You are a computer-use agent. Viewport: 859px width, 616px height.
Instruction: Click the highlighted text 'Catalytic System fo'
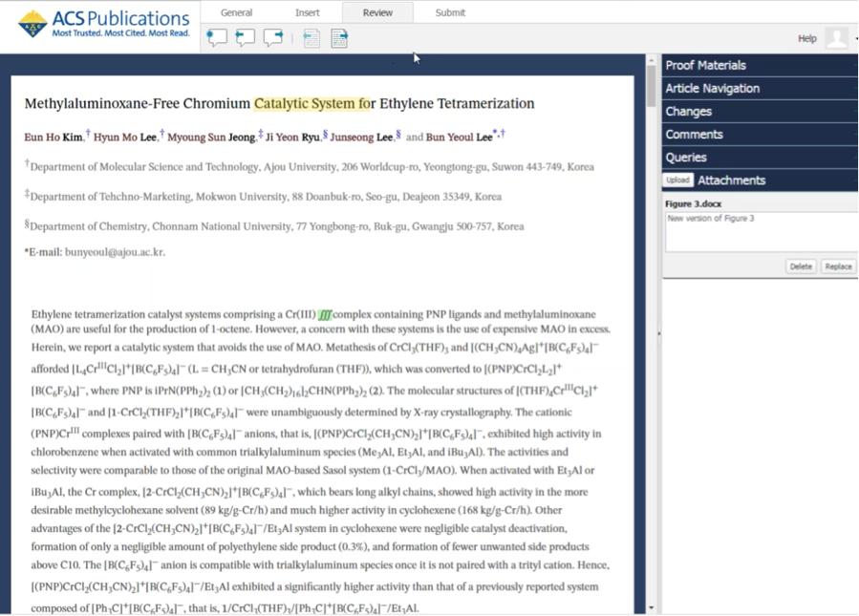[x=311, y=103]
